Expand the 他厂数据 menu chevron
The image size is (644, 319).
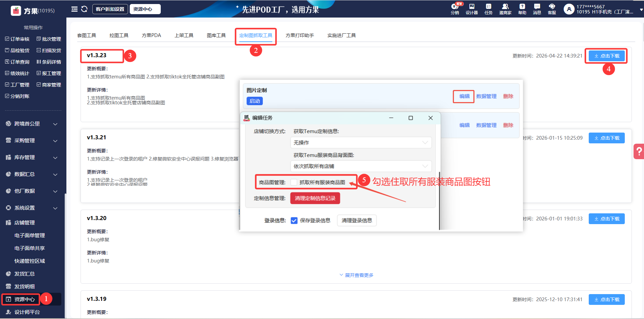pyautogui.click(x=55, y=191)
